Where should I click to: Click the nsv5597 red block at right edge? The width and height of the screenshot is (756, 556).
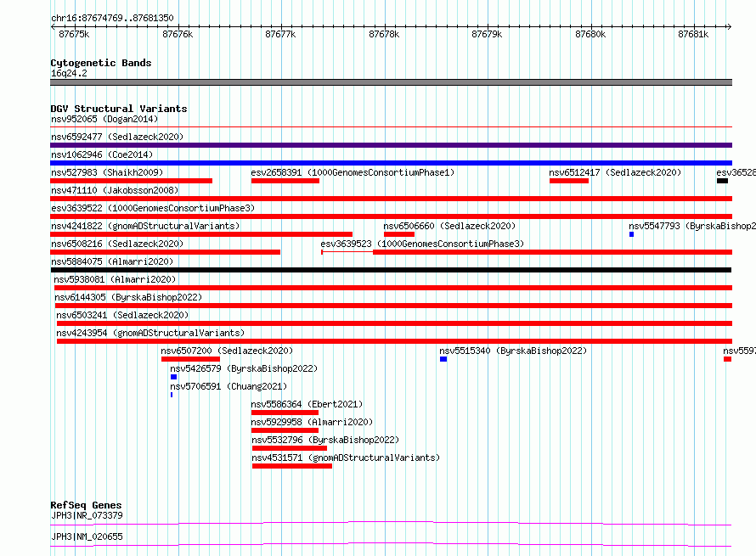click(727, 359)
